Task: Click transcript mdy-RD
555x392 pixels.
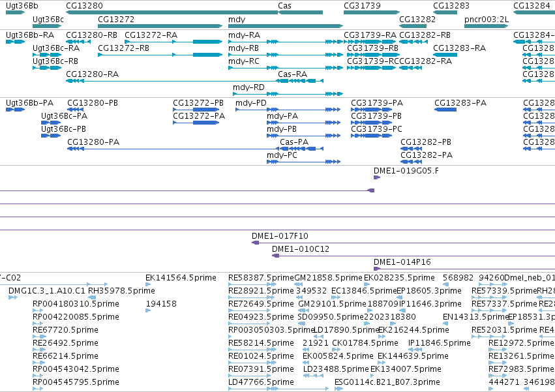Action: click(x=288, y=94)
